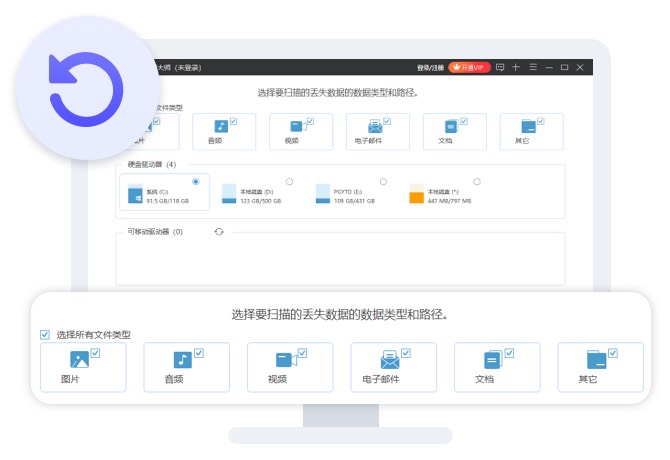670x460 pixels.
Task: Select the 系统 (C:) drive radio button
Action: coord(195,181)
